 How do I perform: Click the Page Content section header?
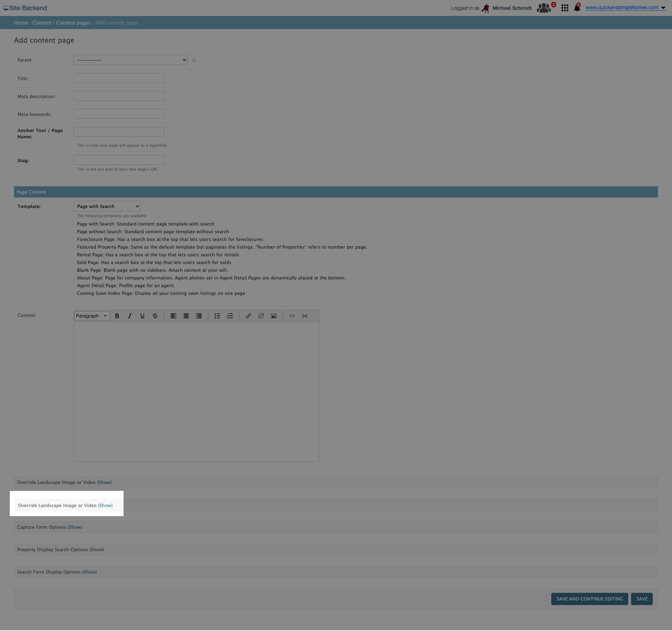pos(336,192)
